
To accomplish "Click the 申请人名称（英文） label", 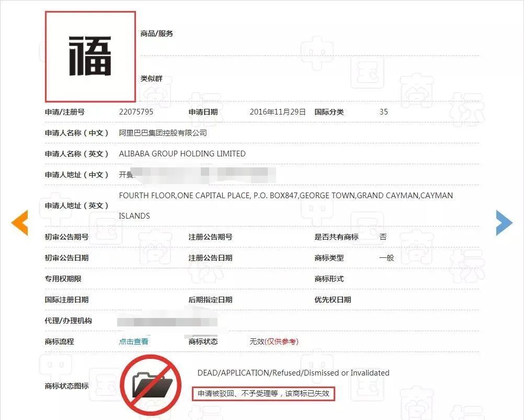I will [77, 154].
